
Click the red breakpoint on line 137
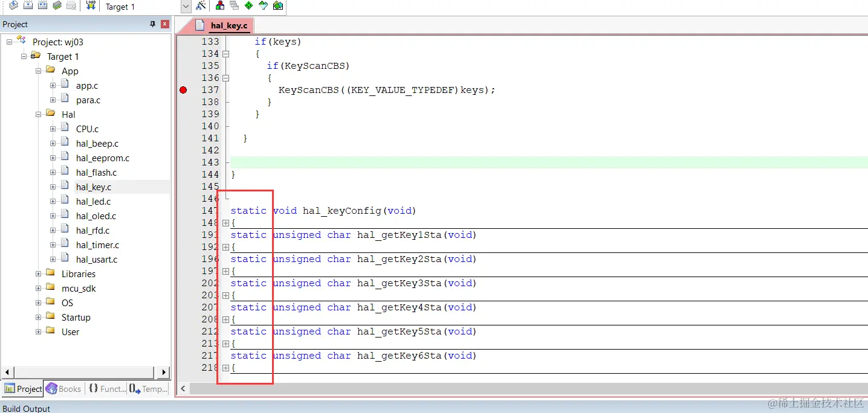click(x=183, y=90)
